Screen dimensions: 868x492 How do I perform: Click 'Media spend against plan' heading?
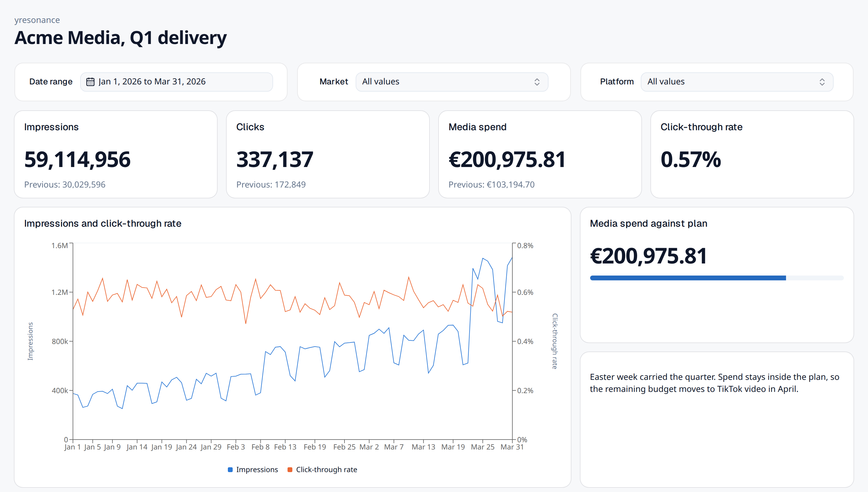pos(649,223)
